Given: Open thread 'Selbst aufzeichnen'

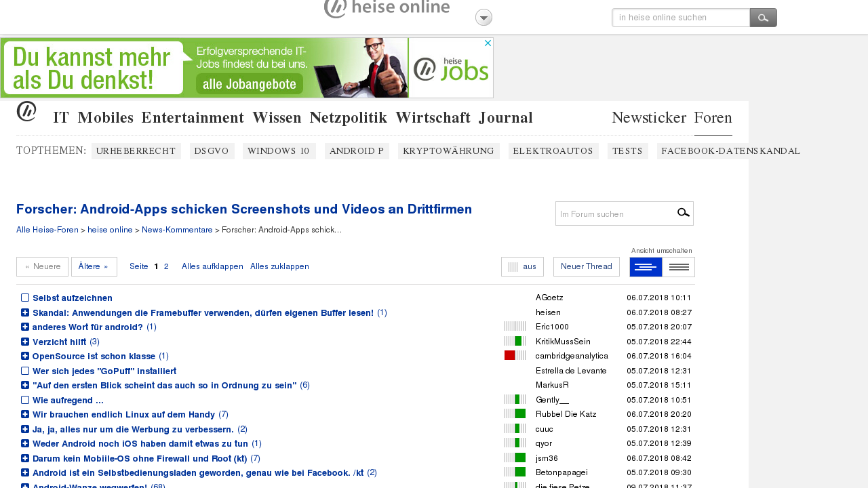Looking at the screenshot, I should pyautogui.click(x=73, y=298).
